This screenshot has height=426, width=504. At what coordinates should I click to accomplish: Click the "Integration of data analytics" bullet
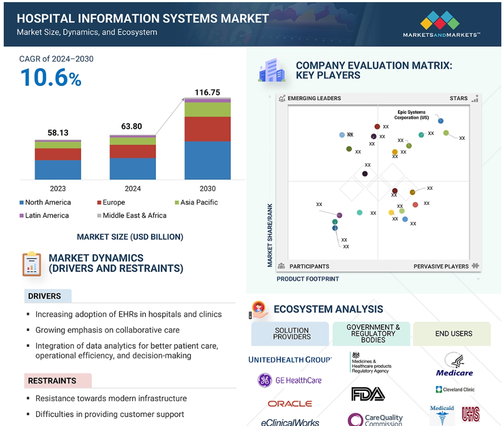pos(127,351)
